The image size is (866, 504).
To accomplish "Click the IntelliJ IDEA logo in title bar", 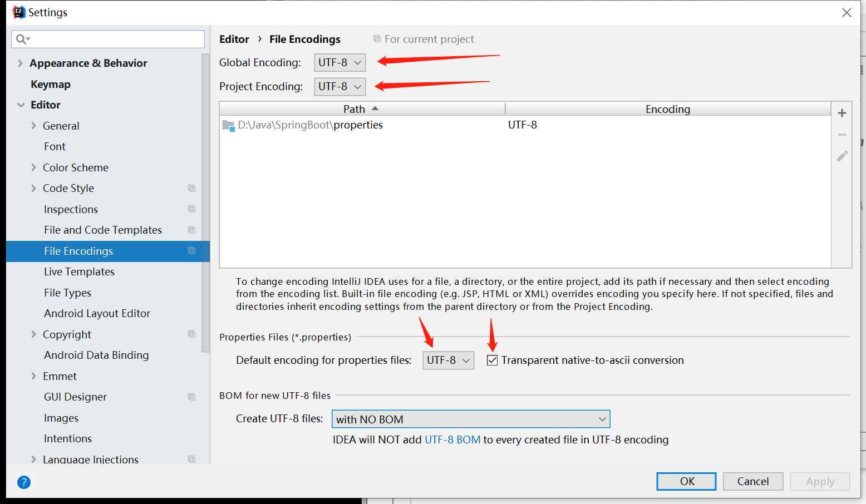I will coord(19,12).
